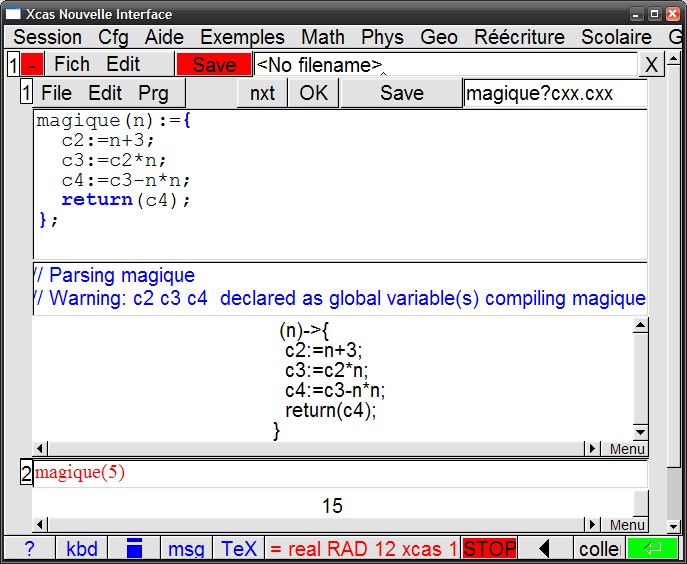The image size is (687, 564).
Task: Open the Aide help menu
Action: [164, 37]
